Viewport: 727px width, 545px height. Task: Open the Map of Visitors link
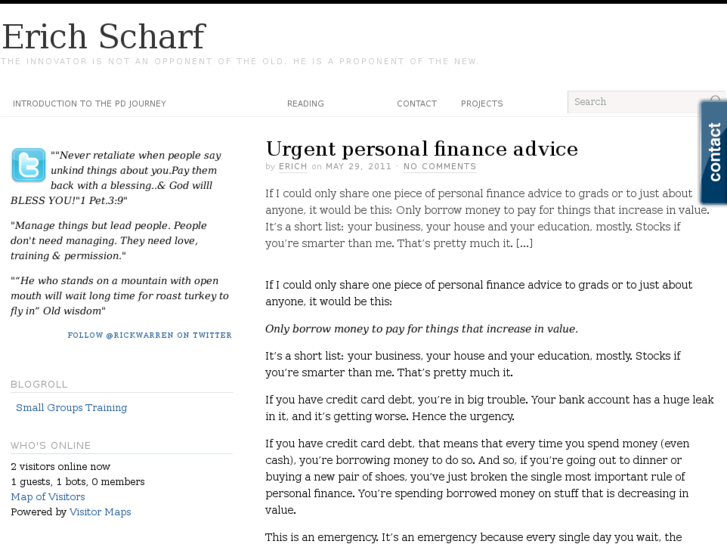[x=48, y=497]
